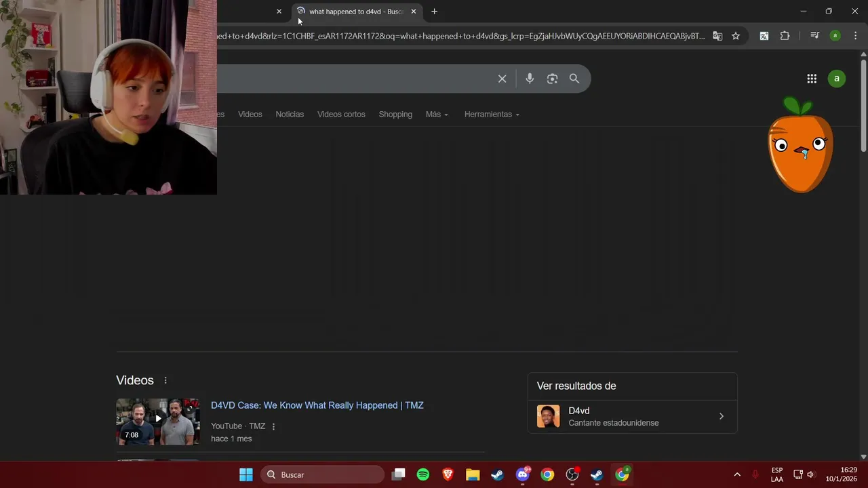The height and width of the screenshot is (488, 868).
Task: Submit search using the magnifier icon
Action: point(574,79)
